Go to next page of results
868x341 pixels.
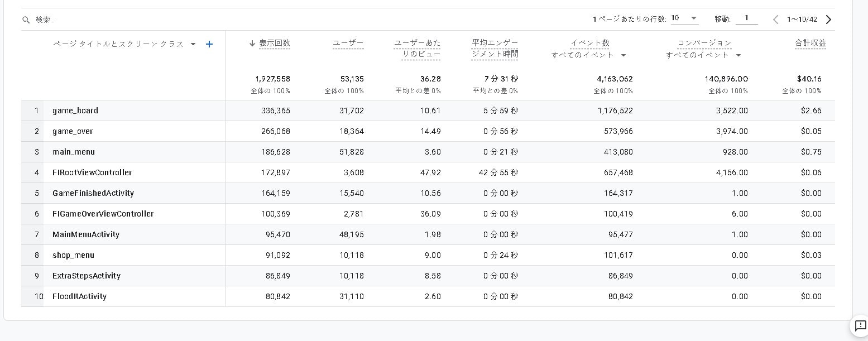[x=828, y=20]
